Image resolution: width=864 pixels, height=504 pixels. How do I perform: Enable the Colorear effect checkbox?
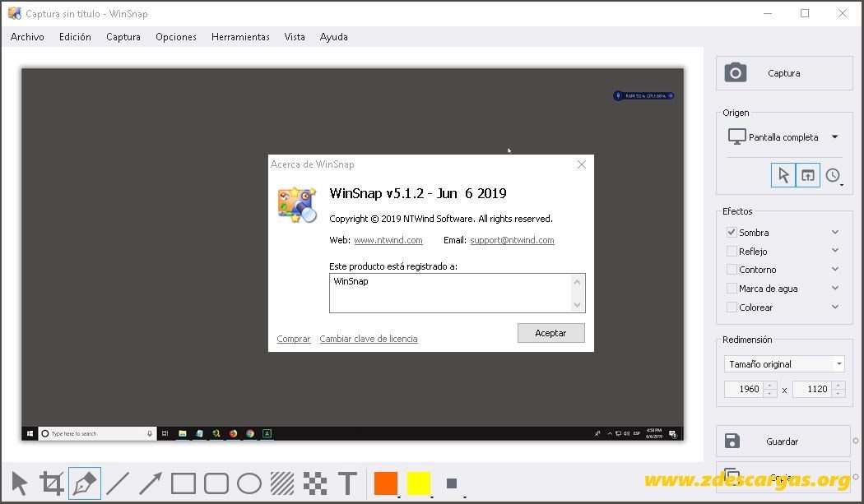coord(732,307)
